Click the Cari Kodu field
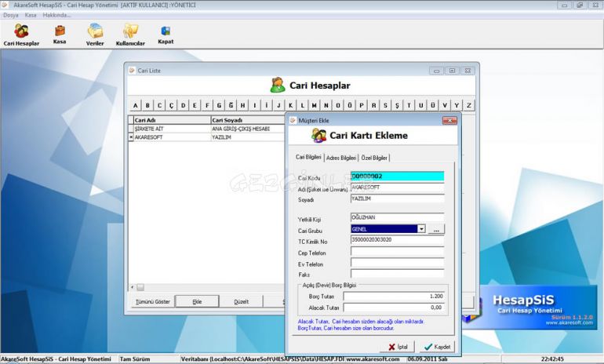 click(x=397, y=177)
